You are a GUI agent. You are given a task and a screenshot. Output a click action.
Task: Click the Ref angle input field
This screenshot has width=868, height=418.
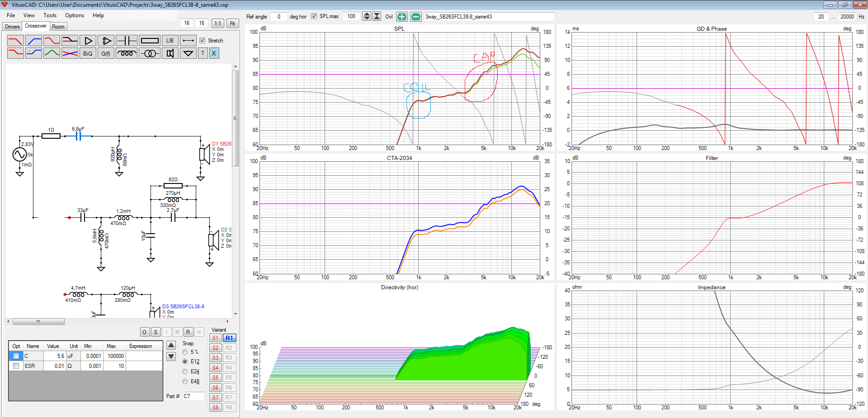[278, 17]
